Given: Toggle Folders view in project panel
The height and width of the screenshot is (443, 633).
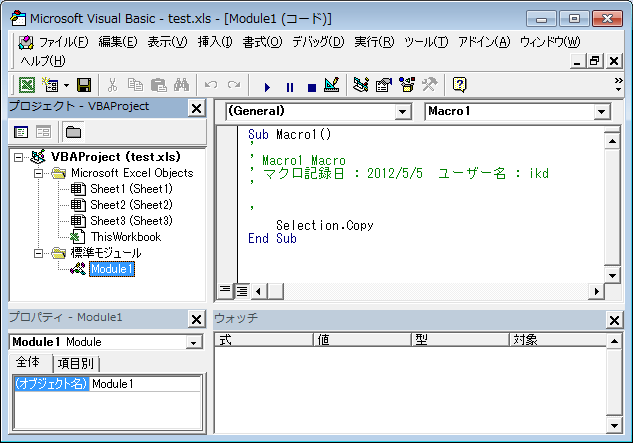Looking at the screenshot, I should (73, 132).
